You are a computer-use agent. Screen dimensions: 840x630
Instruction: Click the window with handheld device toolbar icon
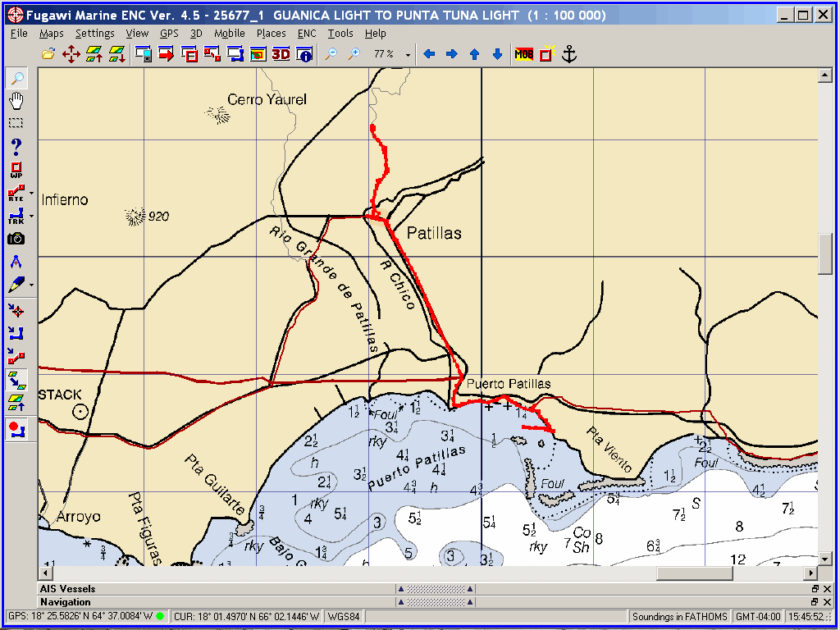click(143, 54)
